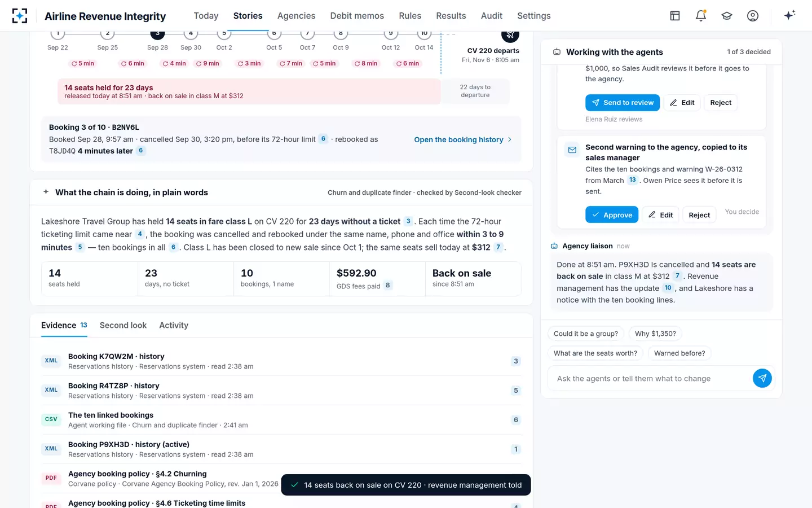The width and height of the screenshot is (812, 508).
Task: Open Booking R4TZ8P history evidence row
Action: point(281,390)
